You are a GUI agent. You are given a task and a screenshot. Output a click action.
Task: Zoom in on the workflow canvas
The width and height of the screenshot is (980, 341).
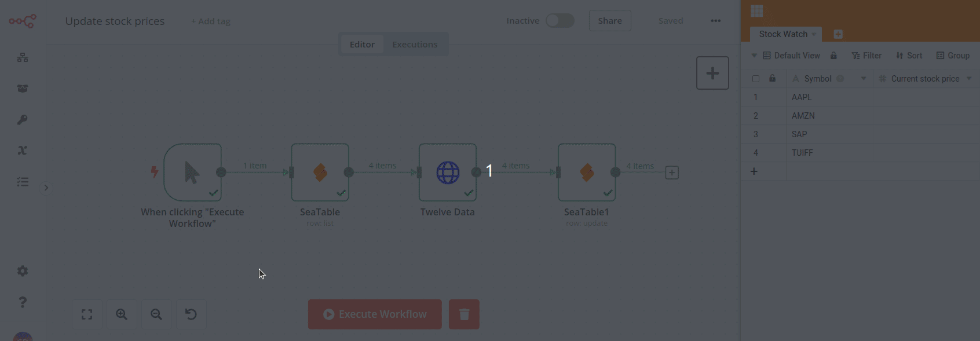pyautogui.click(x=122, y=314)
